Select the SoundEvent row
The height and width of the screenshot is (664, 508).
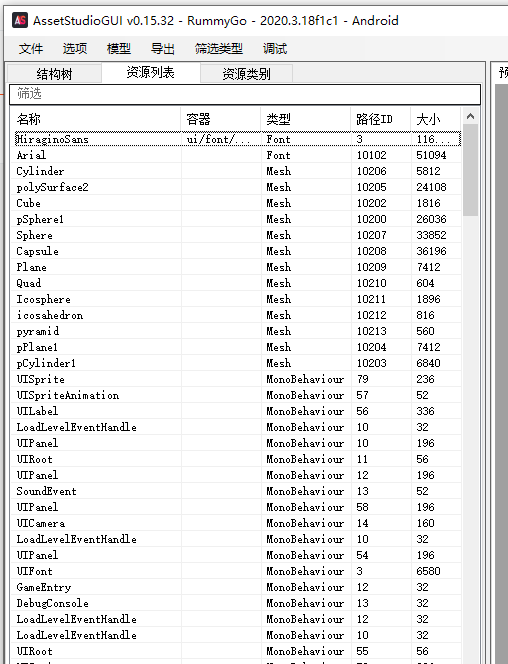pyautogui.click(x=237, y=491)
